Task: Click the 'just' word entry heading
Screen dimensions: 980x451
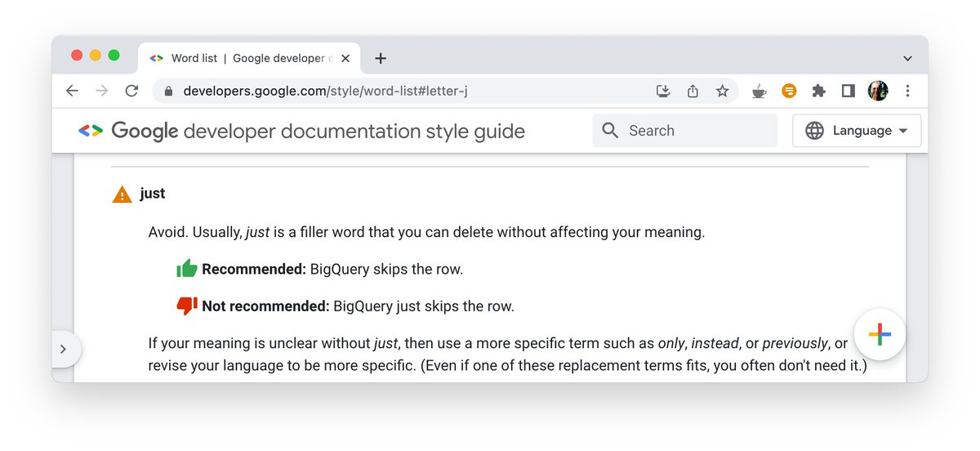Action: tap(153, 194)
